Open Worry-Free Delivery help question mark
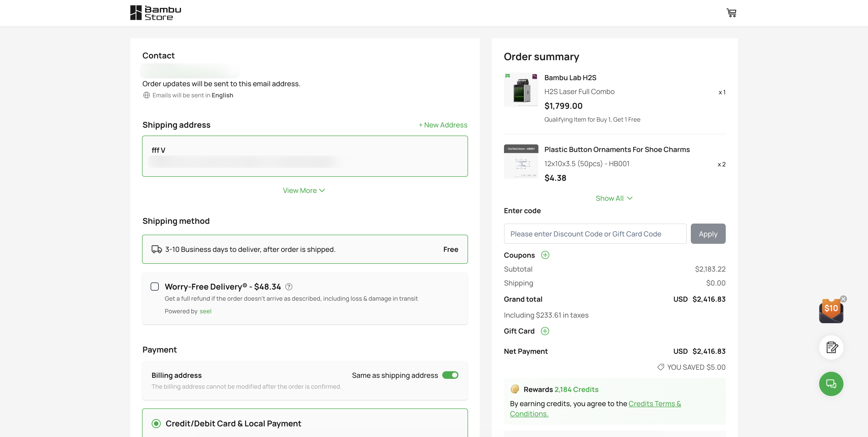 click(x=289, y=287)
